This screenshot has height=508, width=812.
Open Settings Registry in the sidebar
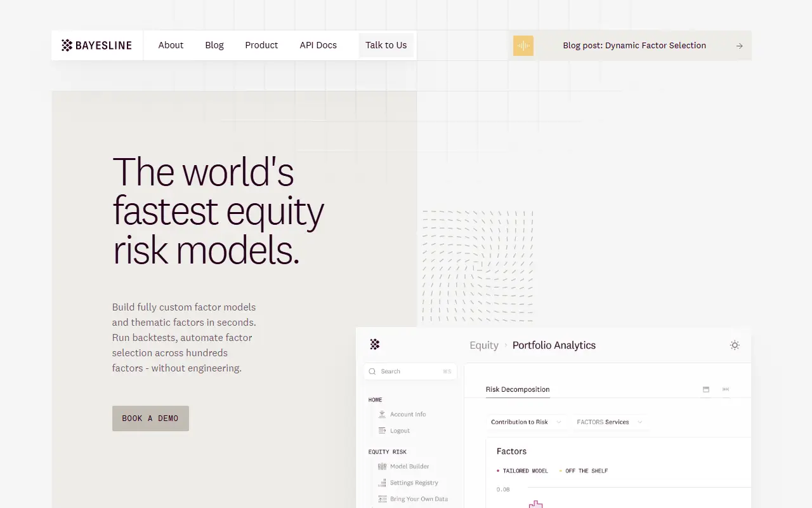point(414,483)
